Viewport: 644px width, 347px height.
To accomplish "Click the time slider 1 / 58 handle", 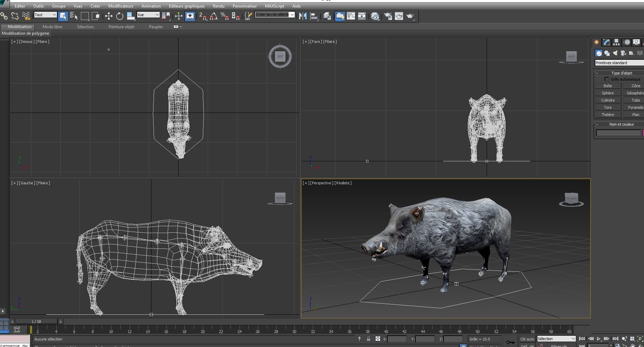I will [36, 322].
